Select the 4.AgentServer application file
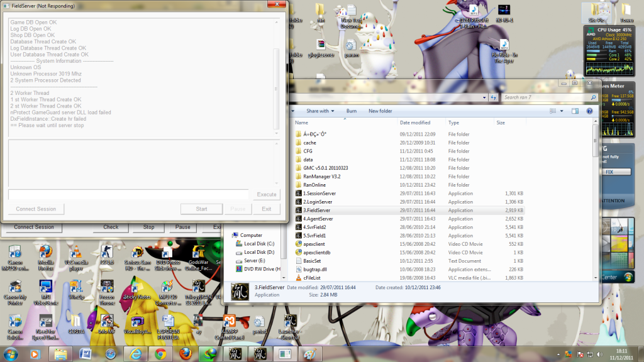Screen dimensions: 644x362 (x=318, y=219)
